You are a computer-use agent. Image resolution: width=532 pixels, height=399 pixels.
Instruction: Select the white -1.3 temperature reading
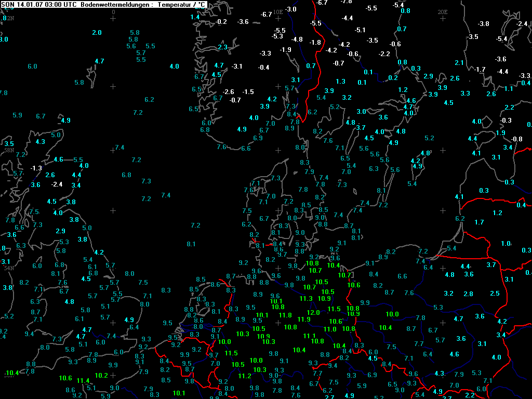tap(36, 168)
